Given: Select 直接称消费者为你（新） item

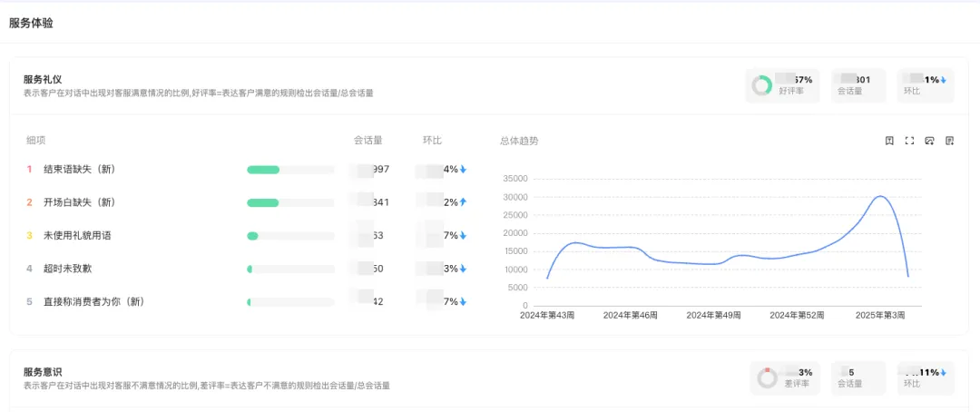Looking at the screenshot, I should coord(94,302).
